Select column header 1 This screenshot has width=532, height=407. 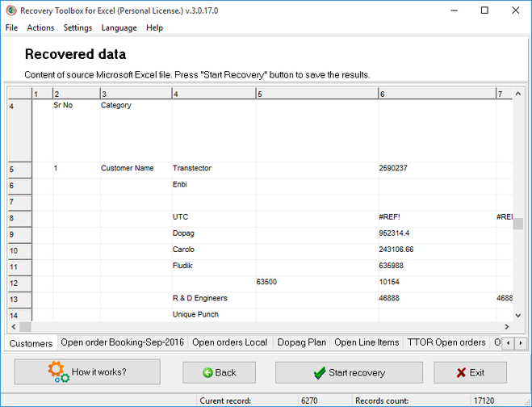click(x=42, y=94)
